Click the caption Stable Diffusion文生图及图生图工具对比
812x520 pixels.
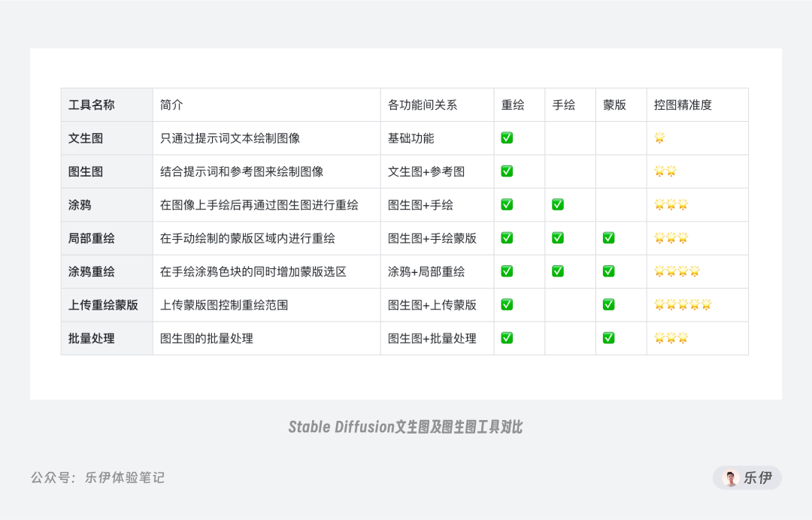[x=405, y=427]
